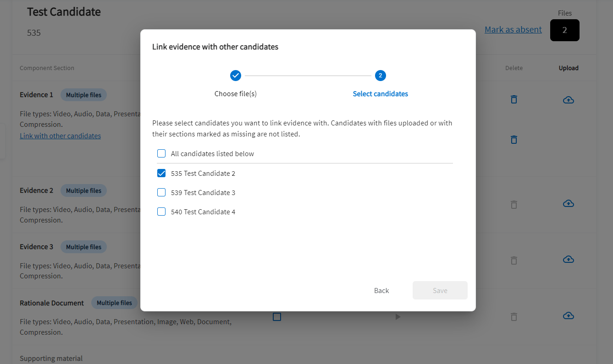Screen dimensions: 613x364
Task: Upload a file to Evidence 3
Action: (x=568, y=260)
